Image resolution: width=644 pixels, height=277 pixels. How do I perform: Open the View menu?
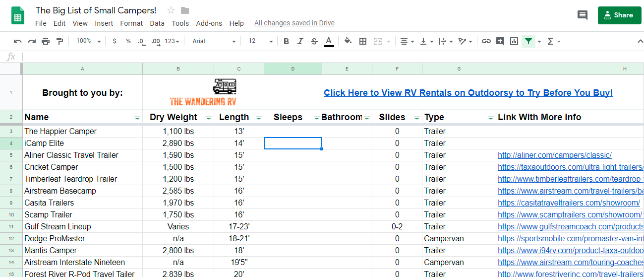(x=80, y=23)
